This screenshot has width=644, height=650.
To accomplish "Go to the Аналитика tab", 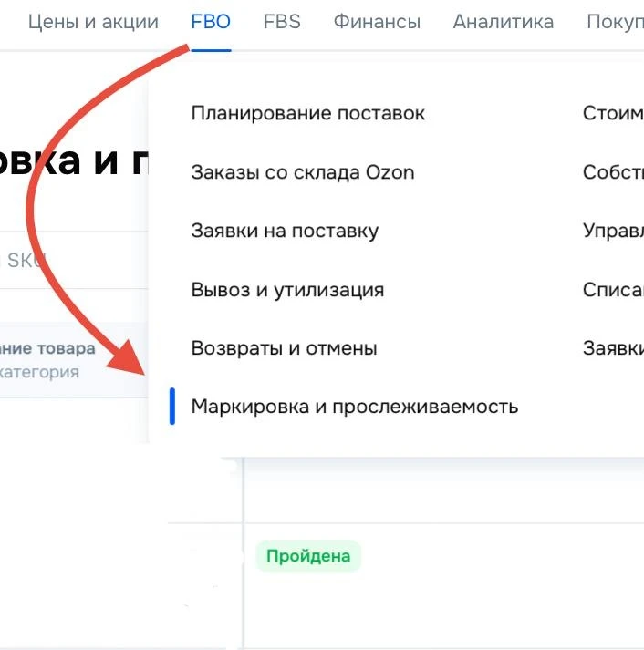I will point(504,22).
